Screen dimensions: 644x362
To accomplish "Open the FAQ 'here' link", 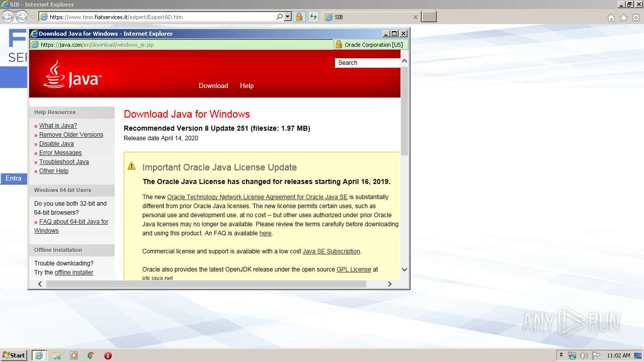I will pos(265,233).
